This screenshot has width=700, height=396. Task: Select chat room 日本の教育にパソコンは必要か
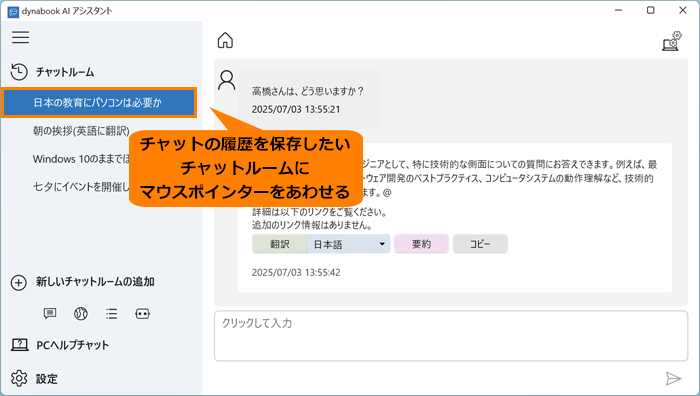pos(99,103)
